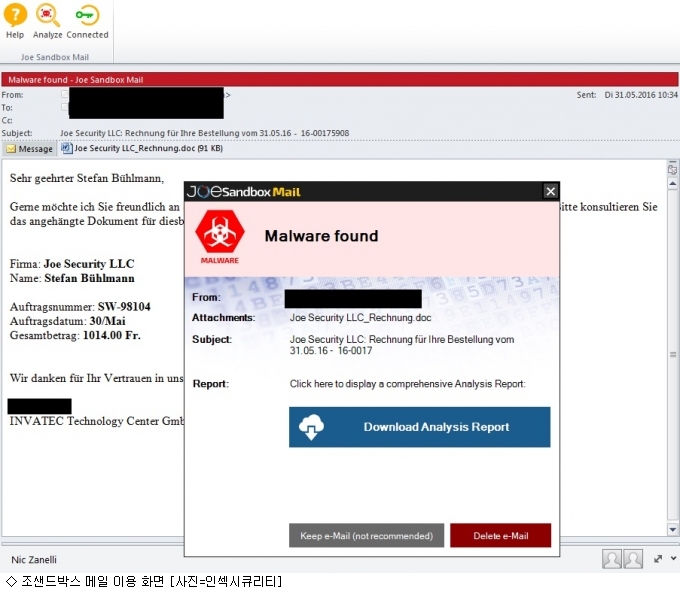Image resolution: width=680 pixels, height=593 pixels.
Task: Click the Gesamtbetrag 1014.00 Fr. text
Action: (x=75, y=335)
